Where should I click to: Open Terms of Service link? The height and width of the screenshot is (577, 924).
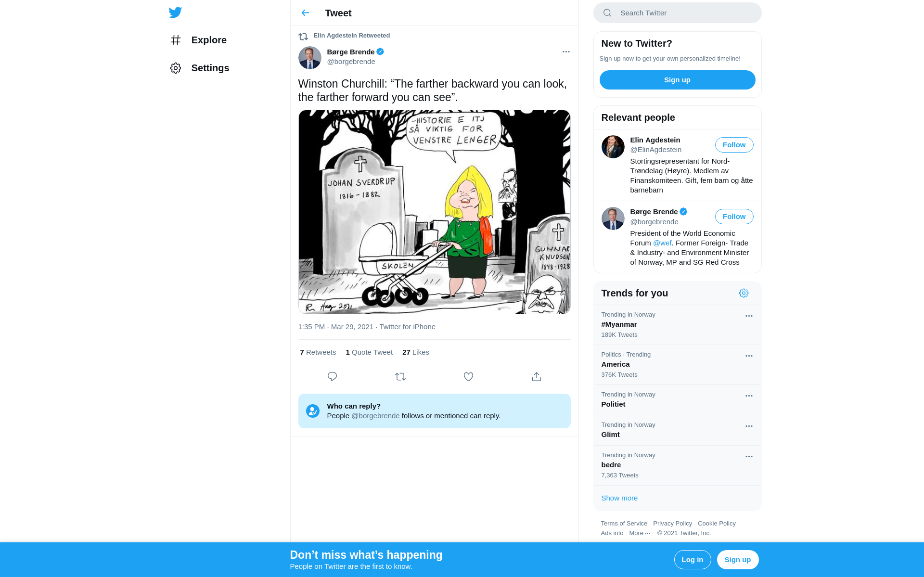[x=624, y=524]
